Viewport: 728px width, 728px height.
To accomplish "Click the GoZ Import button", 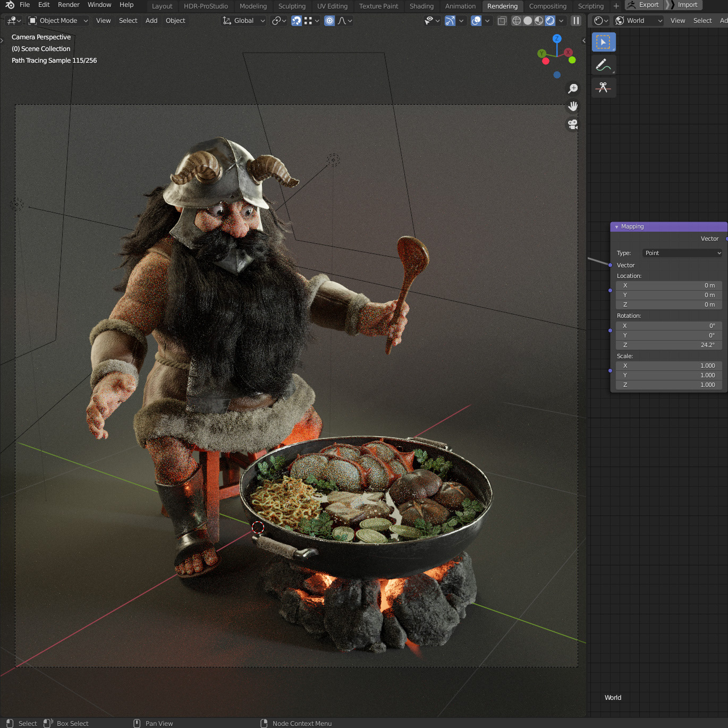I will pyautogui.click(x=683, y=5).
